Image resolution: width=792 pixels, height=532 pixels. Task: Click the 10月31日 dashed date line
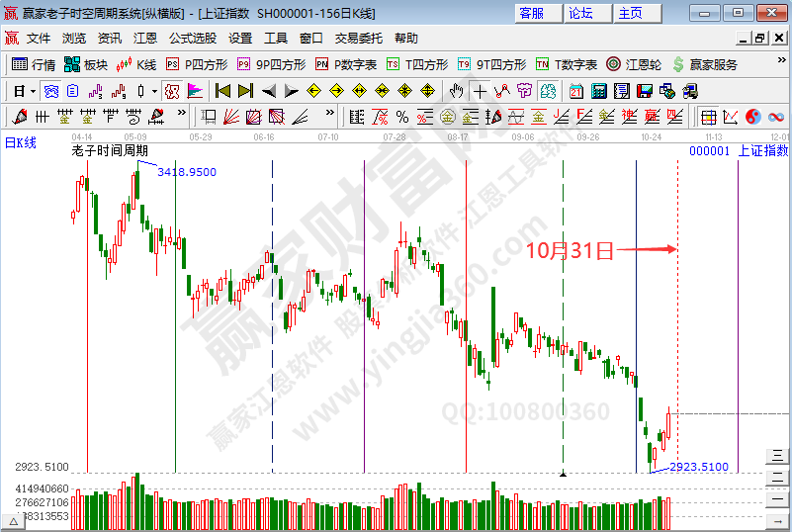pyautogui.click(x=677, y=297)
